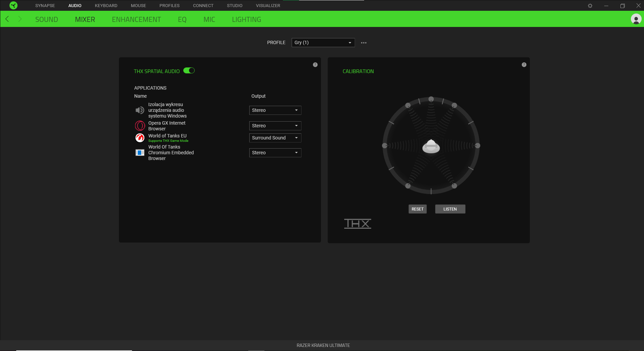The width and height of the screenshot is (644, 351).
Task: Click RAZER KRAKEN ULTIMATE device label
Action: [x=323, y=345]
